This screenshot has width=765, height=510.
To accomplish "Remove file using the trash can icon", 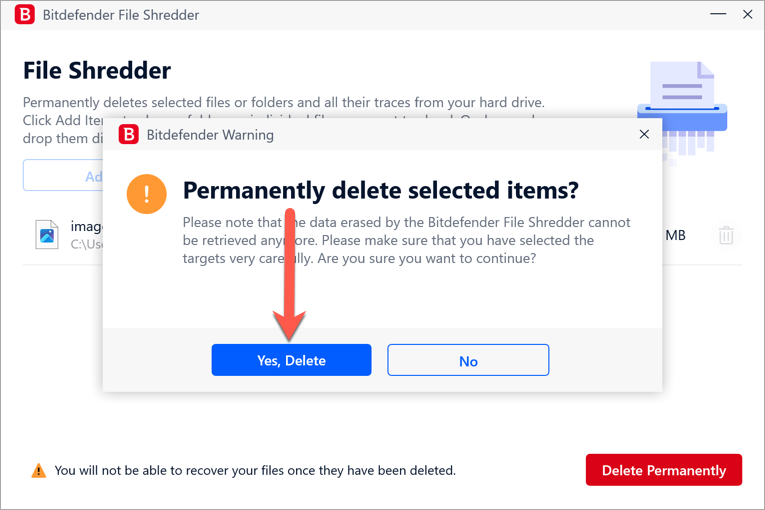I will [726, 235].
